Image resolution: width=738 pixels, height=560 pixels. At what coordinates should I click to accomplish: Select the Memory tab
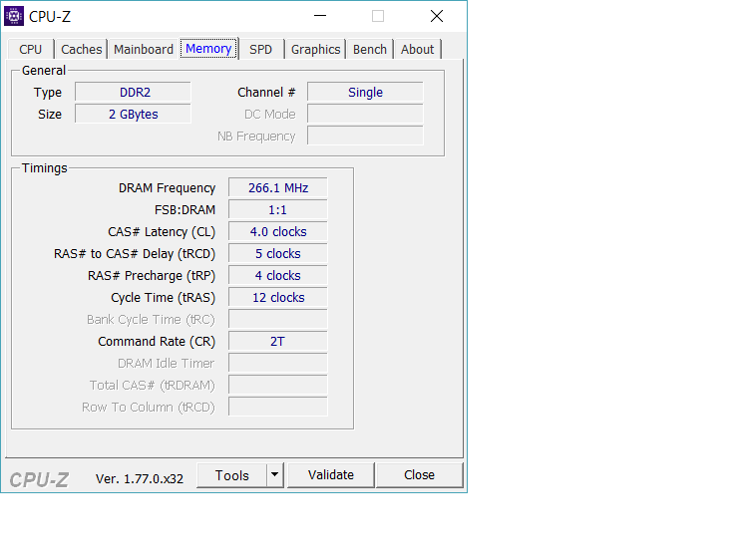(208, 49)
